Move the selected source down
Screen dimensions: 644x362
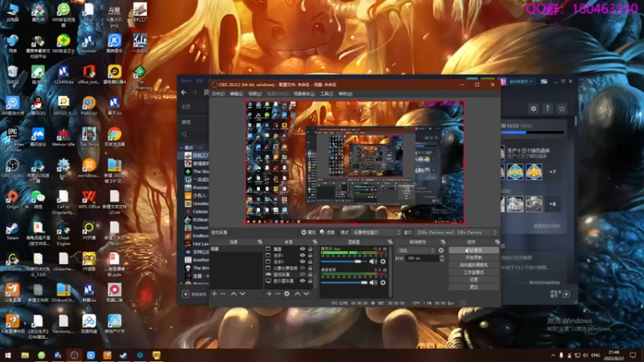coord(306,294)
